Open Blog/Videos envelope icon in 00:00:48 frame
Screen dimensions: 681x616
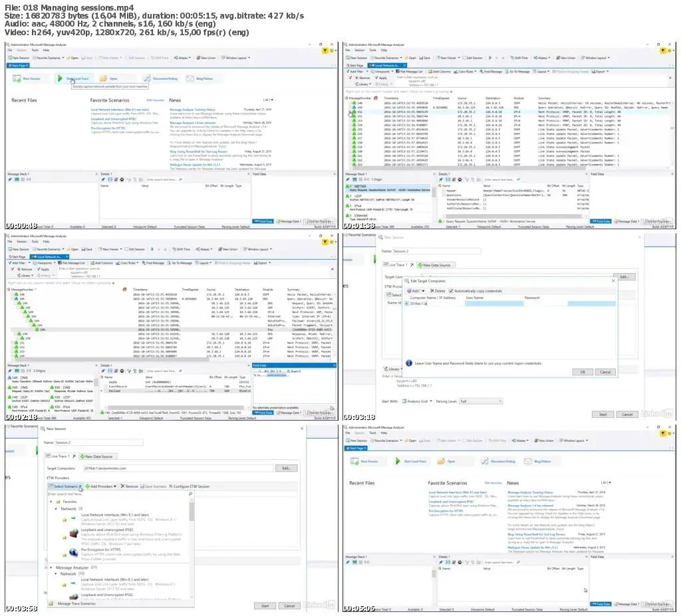tap(190, 78)
